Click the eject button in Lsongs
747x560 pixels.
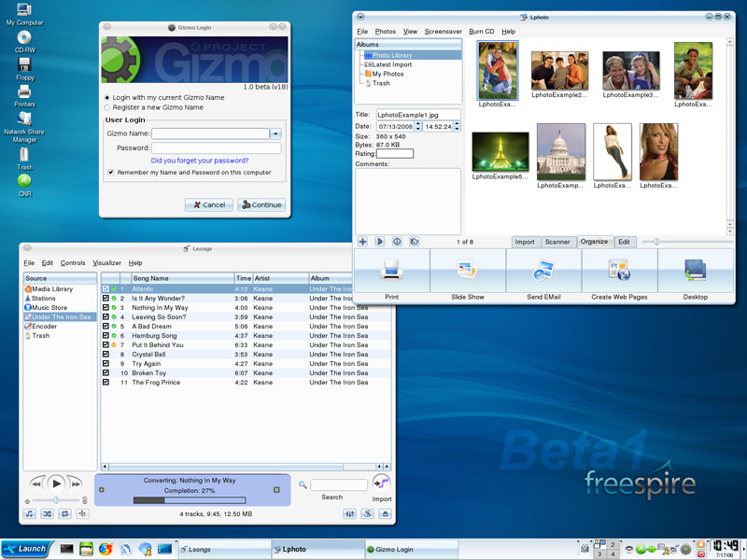point(386,514)
